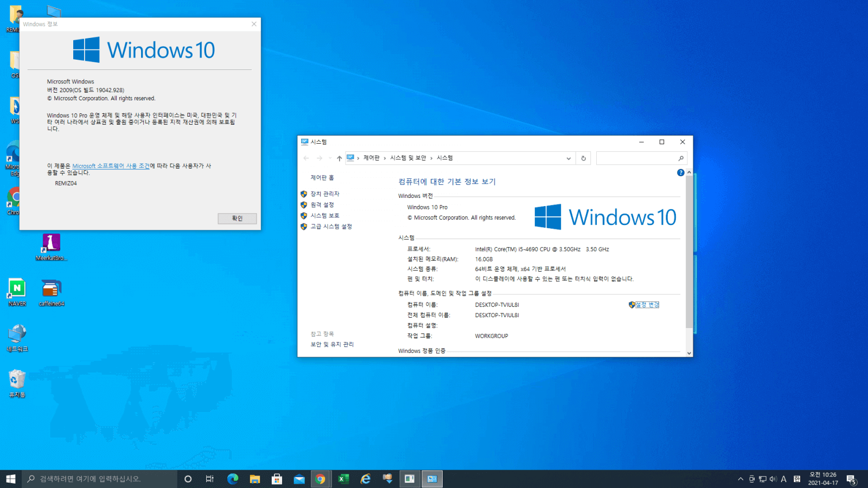
Task: Switch to Windows 정보 taskbar button
Action: point(410,479)
